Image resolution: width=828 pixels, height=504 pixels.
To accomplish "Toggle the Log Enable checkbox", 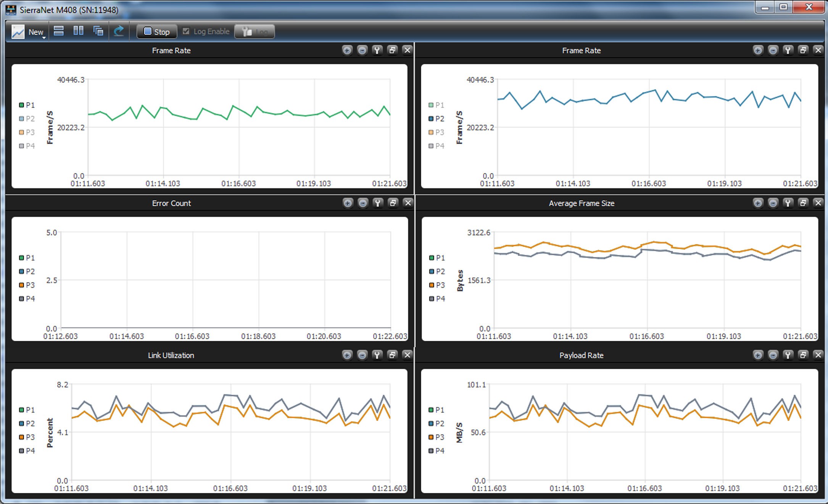I will pos(186,31).
